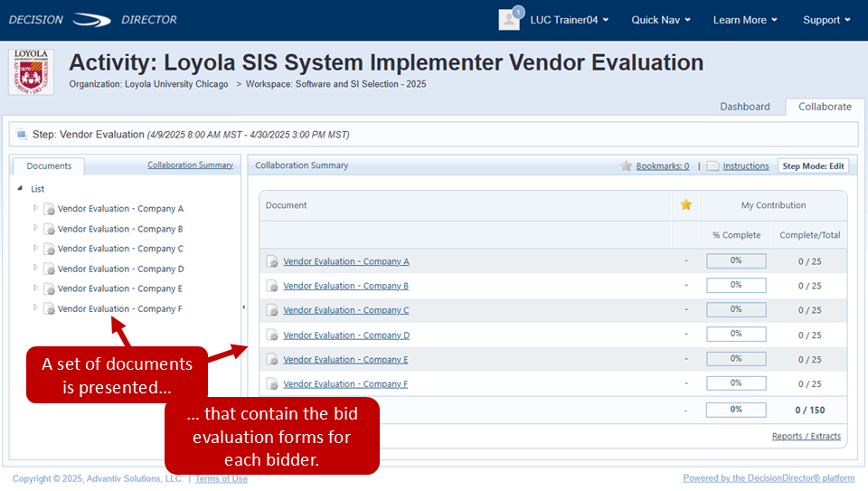Viewport: 868px width, 491px height.
Task: Open the Collaboration Summary link in left panel
Action: (x=190, y=165)
